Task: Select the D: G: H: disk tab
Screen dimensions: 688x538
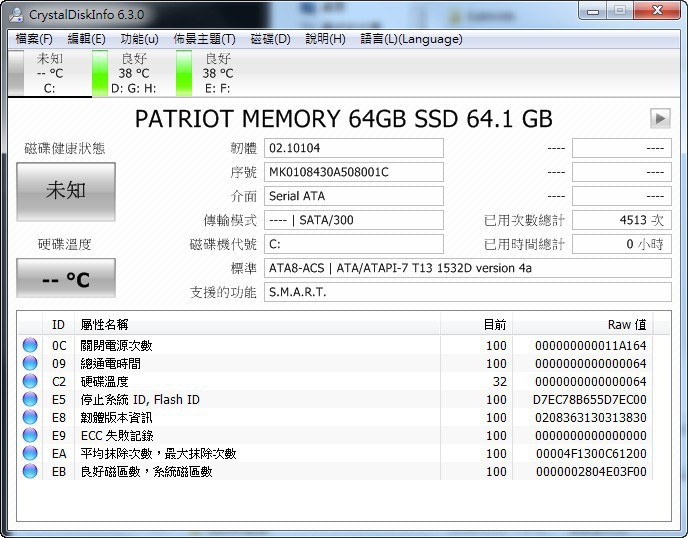Action: point(133,73)
